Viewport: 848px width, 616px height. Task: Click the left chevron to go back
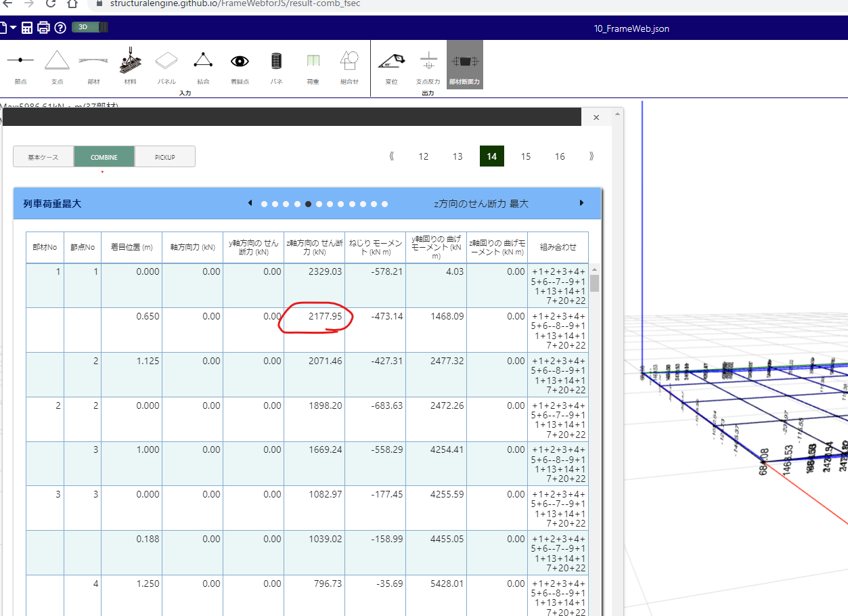[x=390, y=156]
